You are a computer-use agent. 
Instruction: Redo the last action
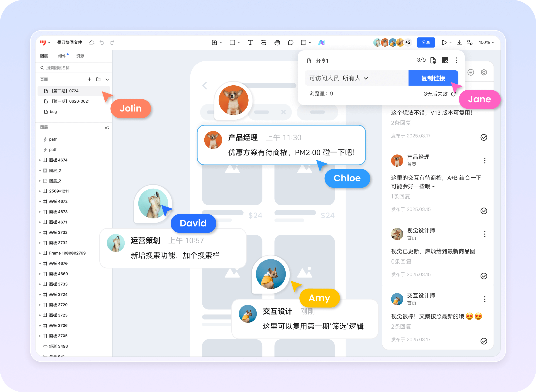pyautogui.click(x=112, y=42)
